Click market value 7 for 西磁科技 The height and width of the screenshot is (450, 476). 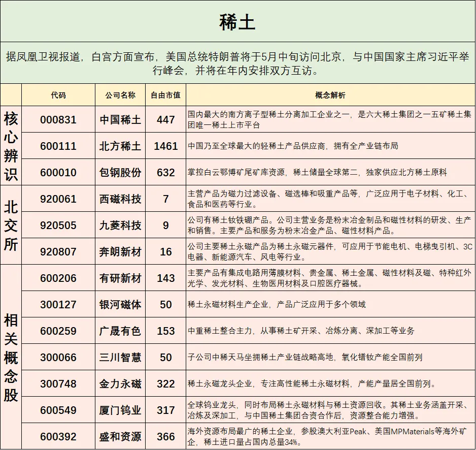166,199
